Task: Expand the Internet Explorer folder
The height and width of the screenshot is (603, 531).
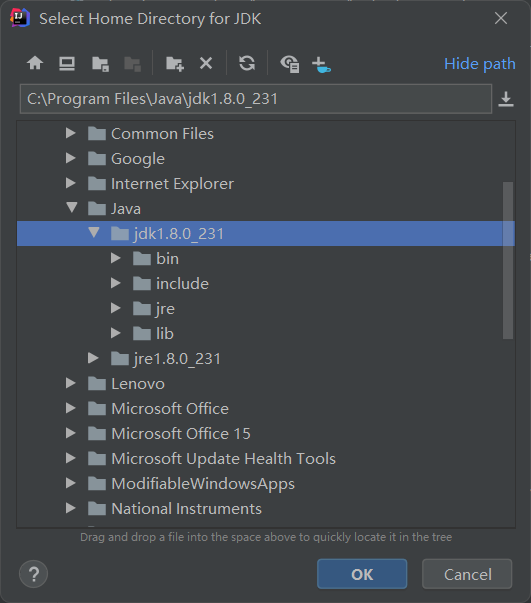Action: point(71,183)
